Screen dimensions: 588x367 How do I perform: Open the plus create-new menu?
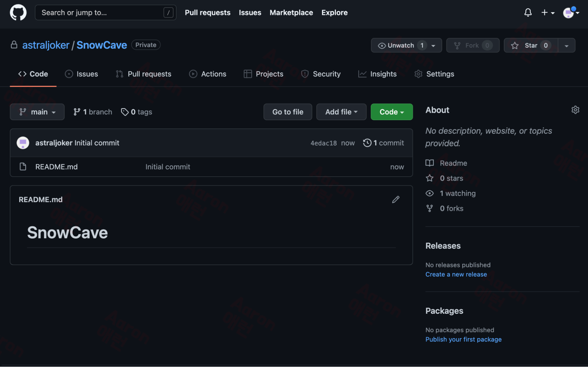[x=548, y=12]
